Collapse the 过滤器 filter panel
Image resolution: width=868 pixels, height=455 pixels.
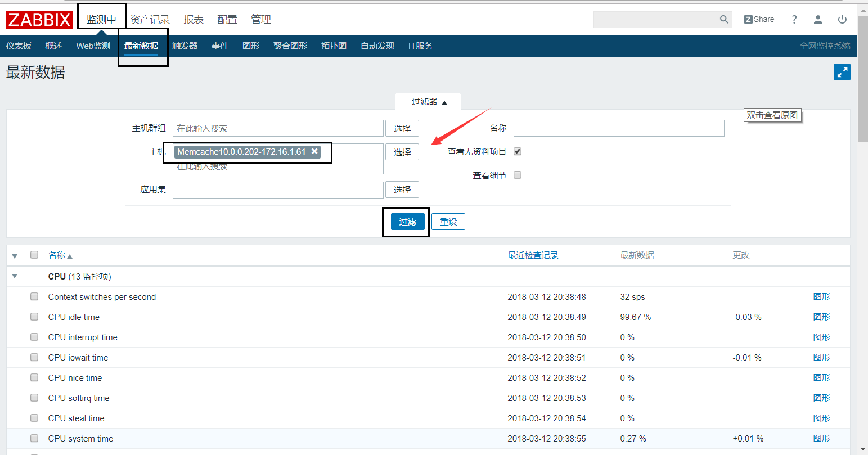429,102
